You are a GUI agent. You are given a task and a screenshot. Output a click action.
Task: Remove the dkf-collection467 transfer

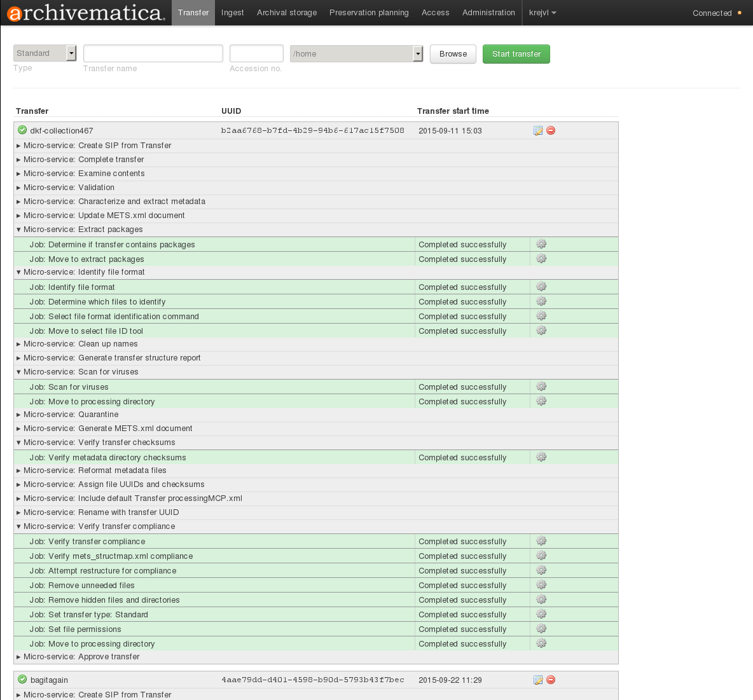[550, 130]
